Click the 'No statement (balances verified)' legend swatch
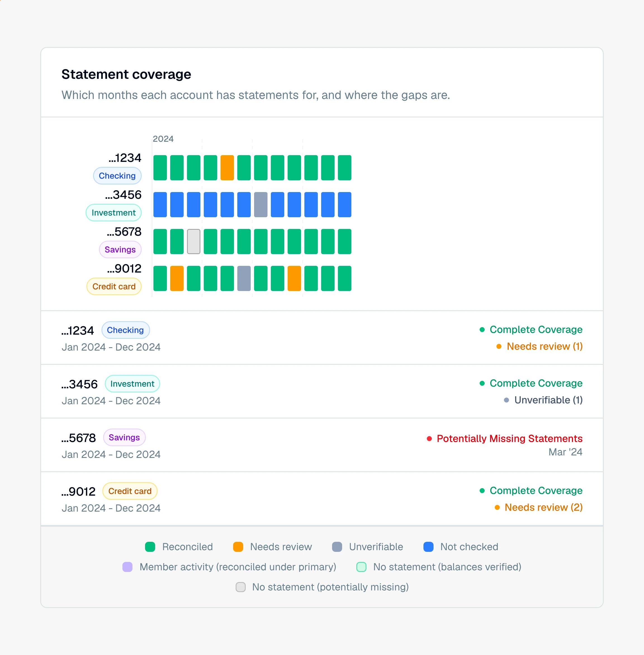This screenshot has height=655, width=644. [x=361, y=567]
